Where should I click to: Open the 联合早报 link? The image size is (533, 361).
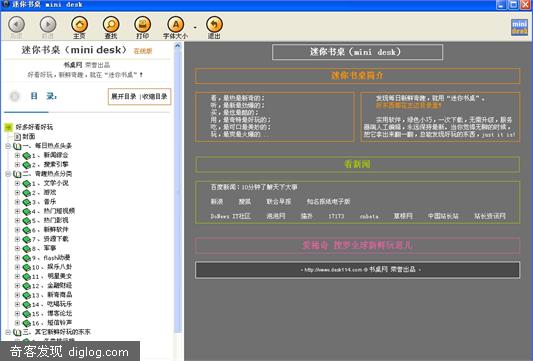pyautogui.click(x=279, y=202)
